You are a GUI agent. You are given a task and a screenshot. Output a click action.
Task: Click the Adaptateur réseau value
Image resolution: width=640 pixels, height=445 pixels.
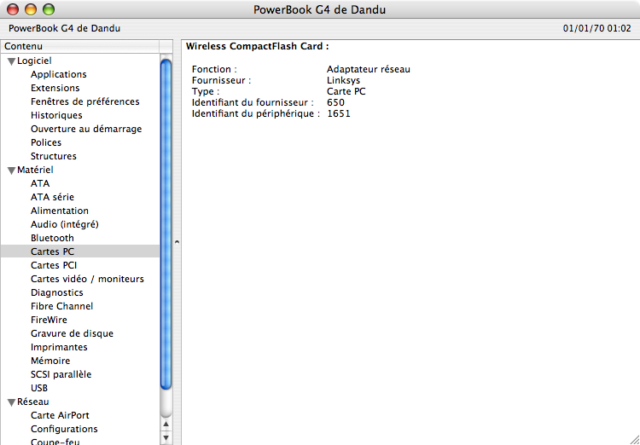(369, 69)
